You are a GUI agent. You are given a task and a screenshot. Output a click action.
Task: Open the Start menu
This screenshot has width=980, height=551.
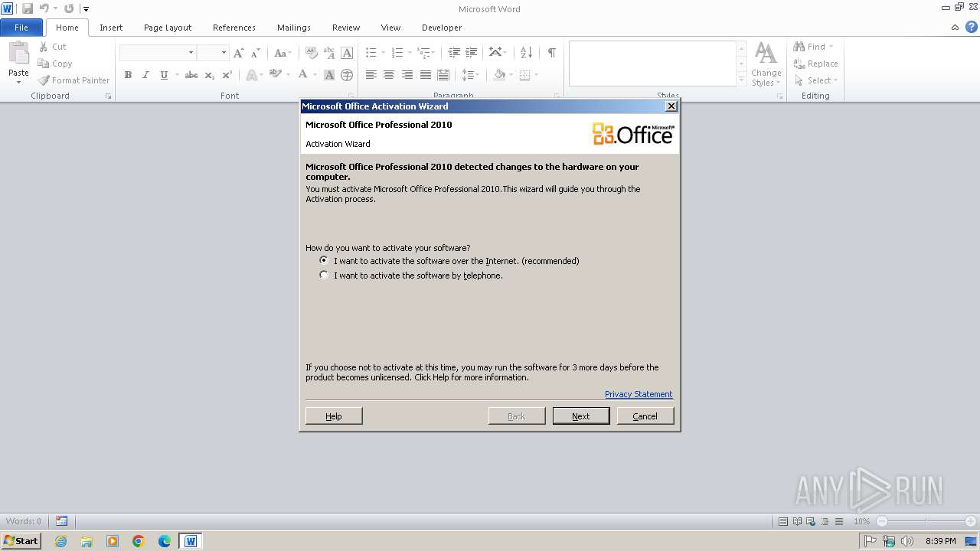coord(21,541)
